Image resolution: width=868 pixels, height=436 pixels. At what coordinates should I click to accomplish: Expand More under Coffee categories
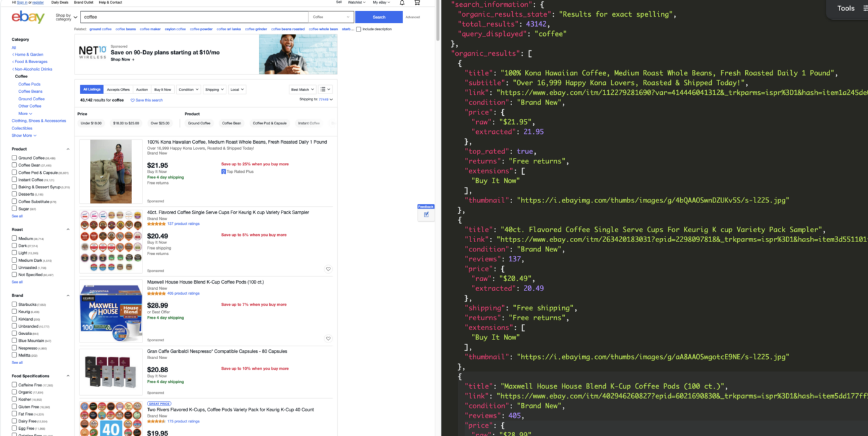tap(25, 113)
